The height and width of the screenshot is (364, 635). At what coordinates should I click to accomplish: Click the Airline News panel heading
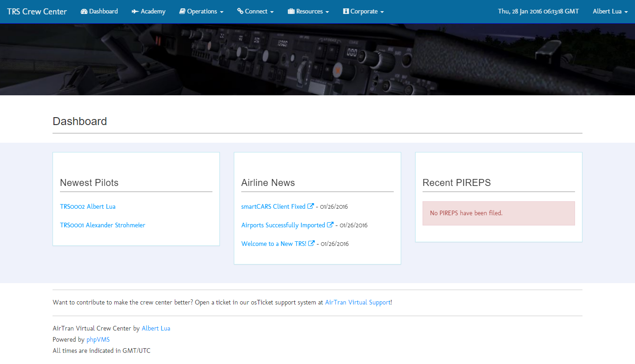pyautogui.click(x=268, y=183)
